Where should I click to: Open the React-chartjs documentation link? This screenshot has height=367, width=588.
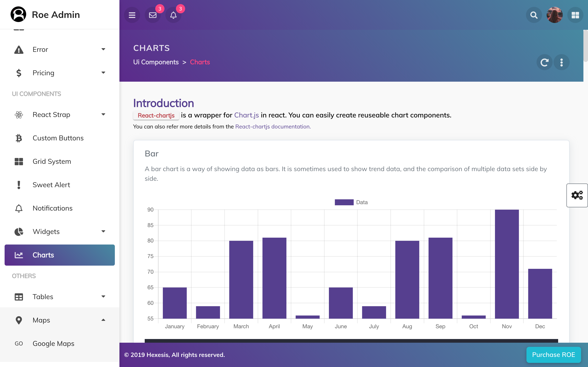coord(273,126)
